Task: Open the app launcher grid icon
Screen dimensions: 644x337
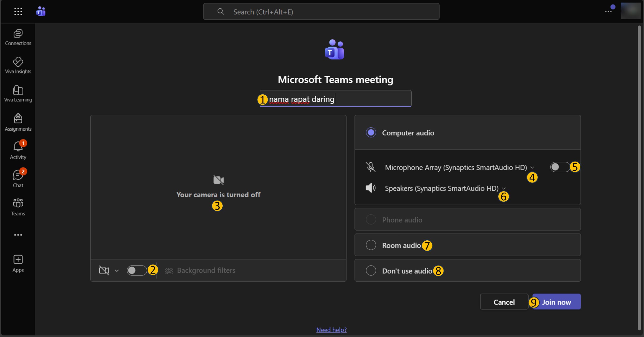Action: point(18,11)
